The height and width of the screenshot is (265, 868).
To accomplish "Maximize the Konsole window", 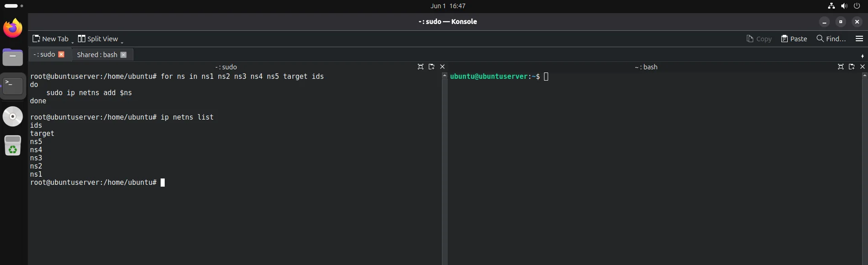I will 841,22.
